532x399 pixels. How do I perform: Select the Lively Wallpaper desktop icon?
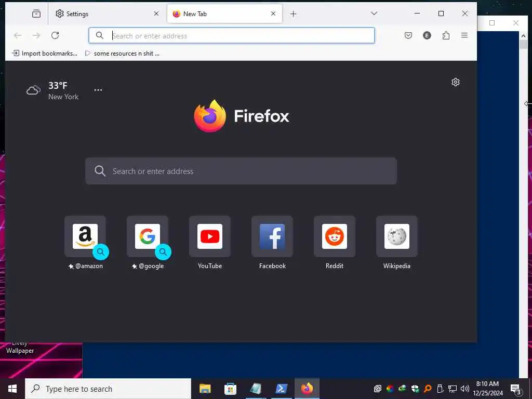20,348
